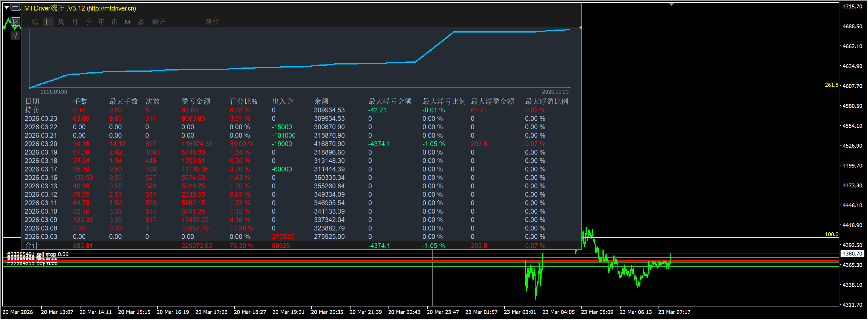Select the 持仓 open positions row label
This screenshot has width=868, height=320.
(x=32, y=110)
